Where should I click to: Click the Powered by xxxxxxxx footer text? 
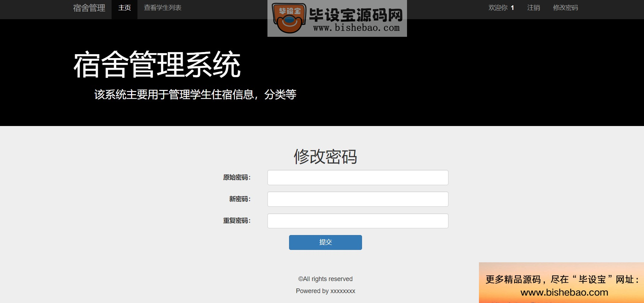(x=326, y=291)
